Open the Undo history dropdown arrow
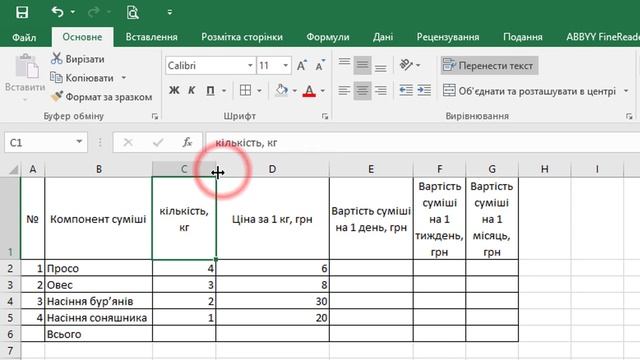Viewport: 640px width, 360px height. tap(73, 12)
